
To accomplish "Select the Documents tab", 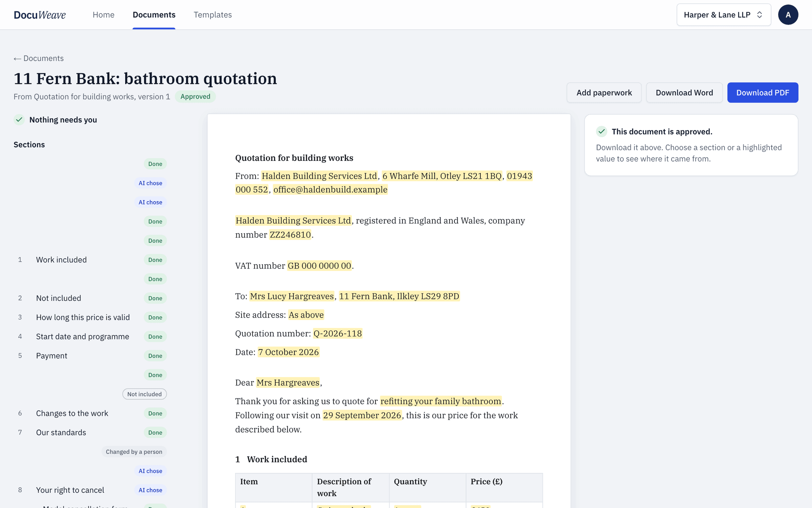I will pos(154,15).
